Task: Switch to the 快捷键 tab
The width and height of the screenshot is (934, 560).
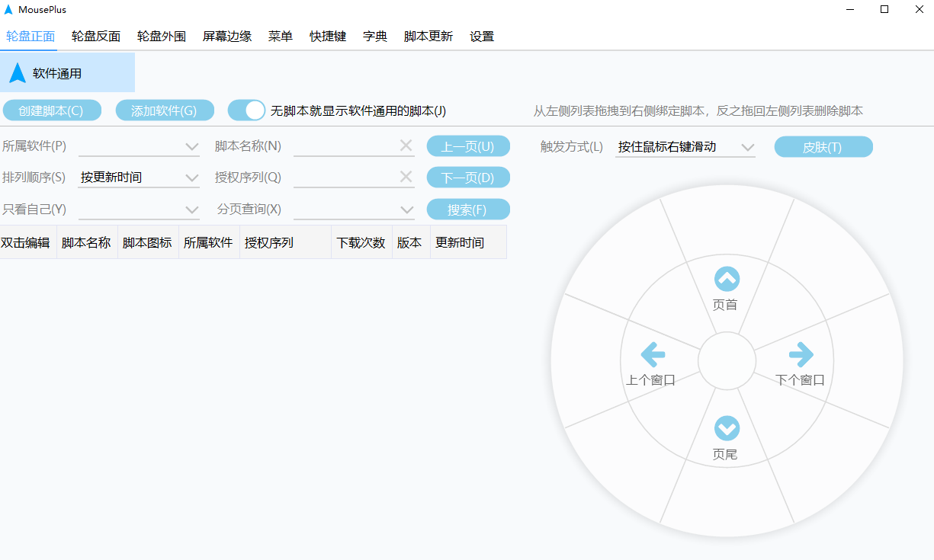Action: (x=328, y=36)
